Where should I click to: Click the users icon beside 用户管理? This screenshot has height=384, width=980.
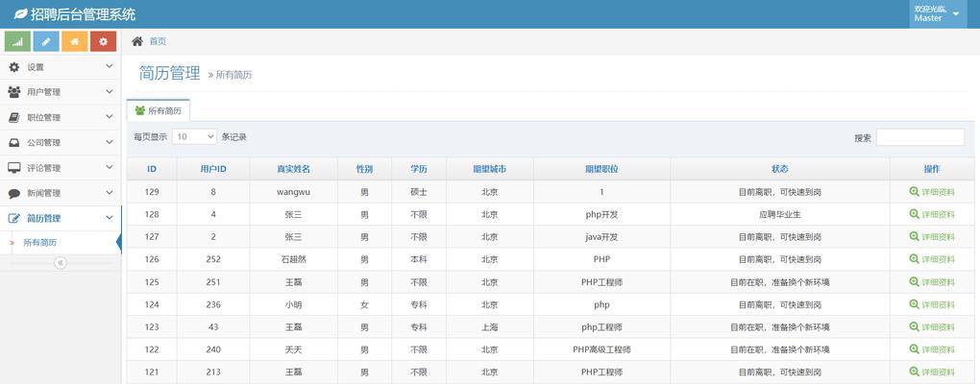coord(13,92)
